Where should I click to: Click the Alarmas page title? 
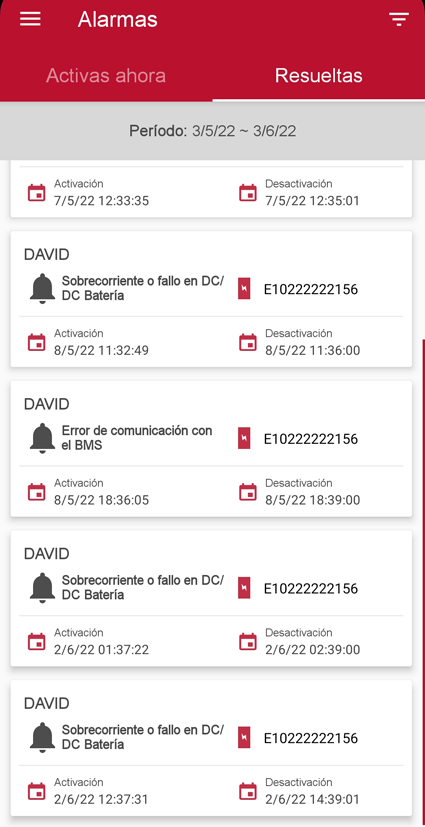pos(118,20)
